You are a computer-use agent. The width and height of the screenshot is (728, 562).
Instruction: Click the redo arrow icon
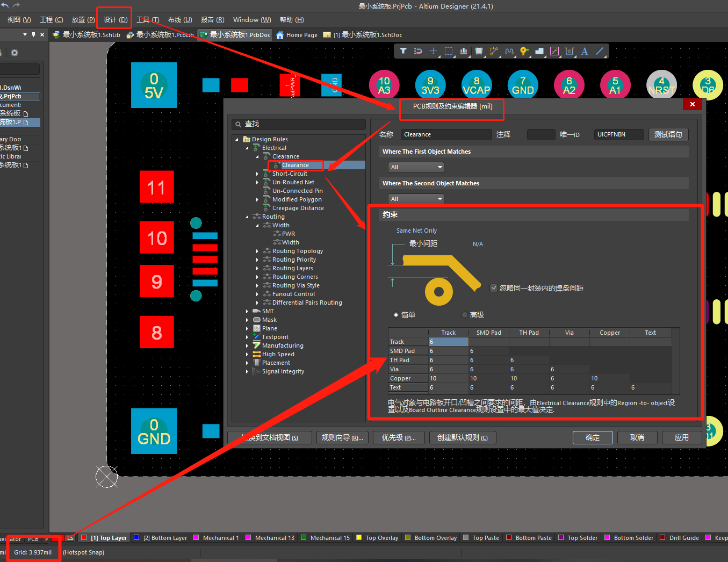coord(16,5)
